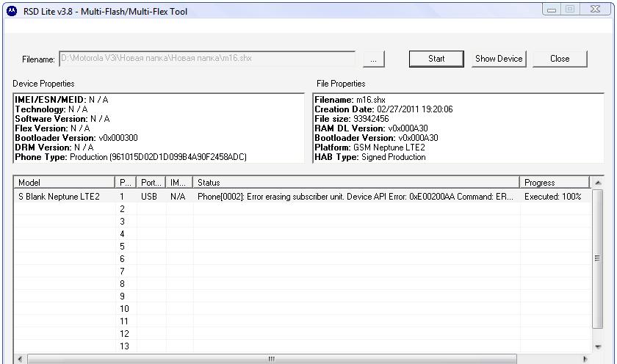Click the Flex Version N / A line

(52, 128)
